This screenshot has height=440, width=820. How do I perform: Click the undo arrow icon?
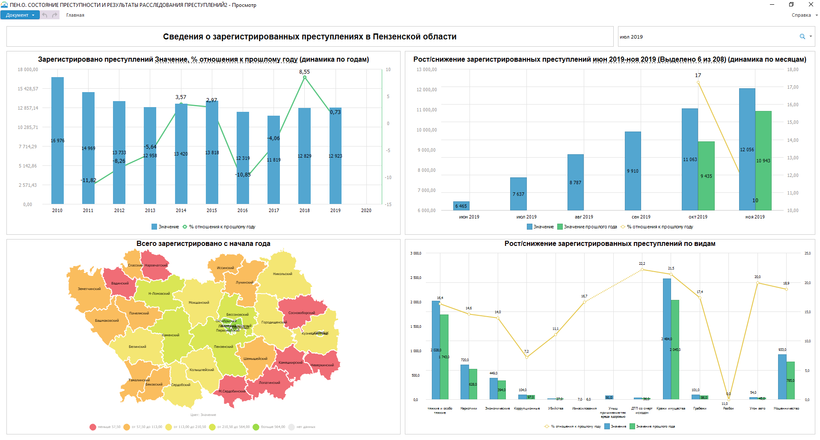tap(45, 15)
